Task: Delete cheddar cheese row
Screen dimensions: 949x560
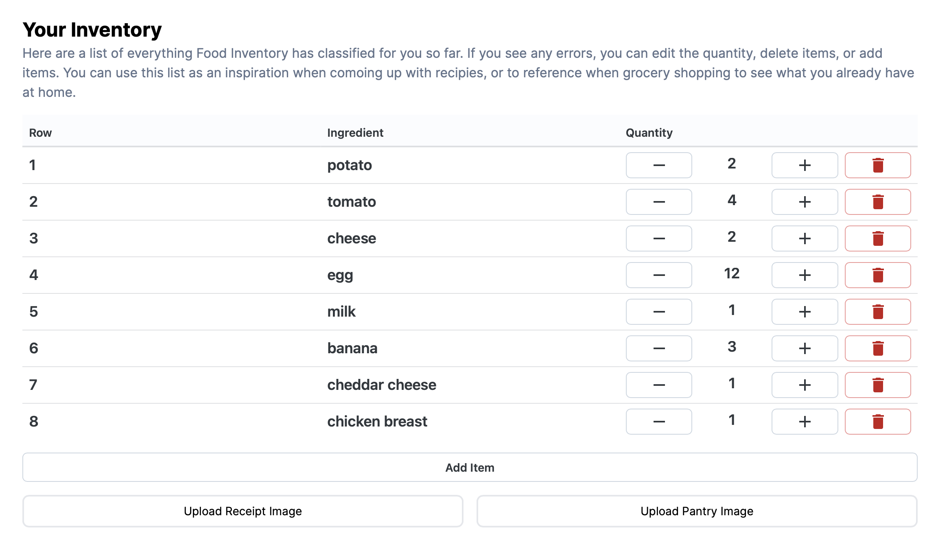Action: tap(878, 385)
